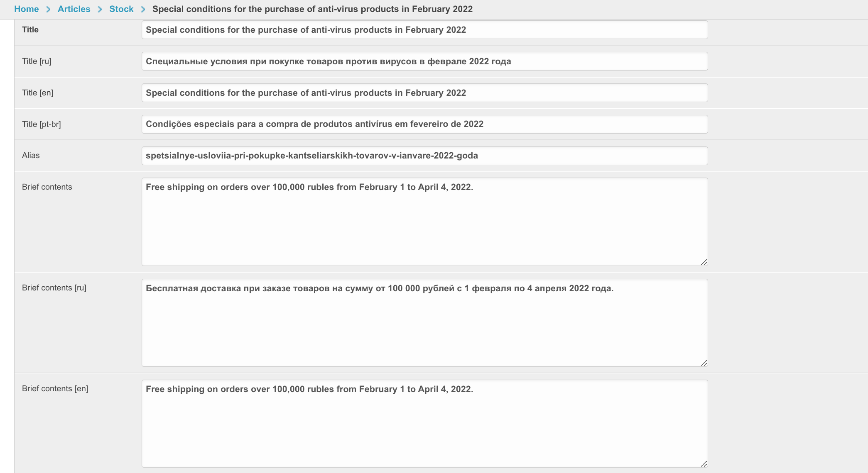Viewport: 868px width, 473px height.
Task: Click inside Brief contents [ru] textarea
Action: (x=424, y=323)
